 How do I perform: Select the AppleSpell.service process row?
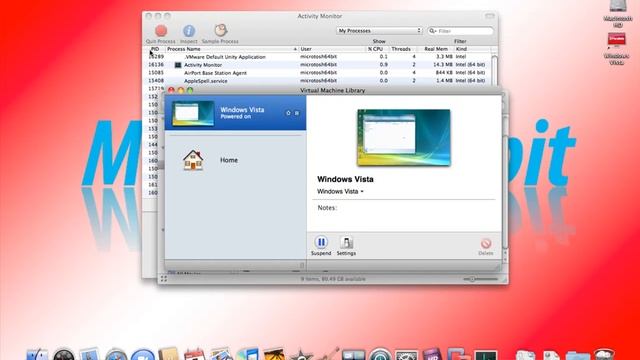(x=318, y=81)
